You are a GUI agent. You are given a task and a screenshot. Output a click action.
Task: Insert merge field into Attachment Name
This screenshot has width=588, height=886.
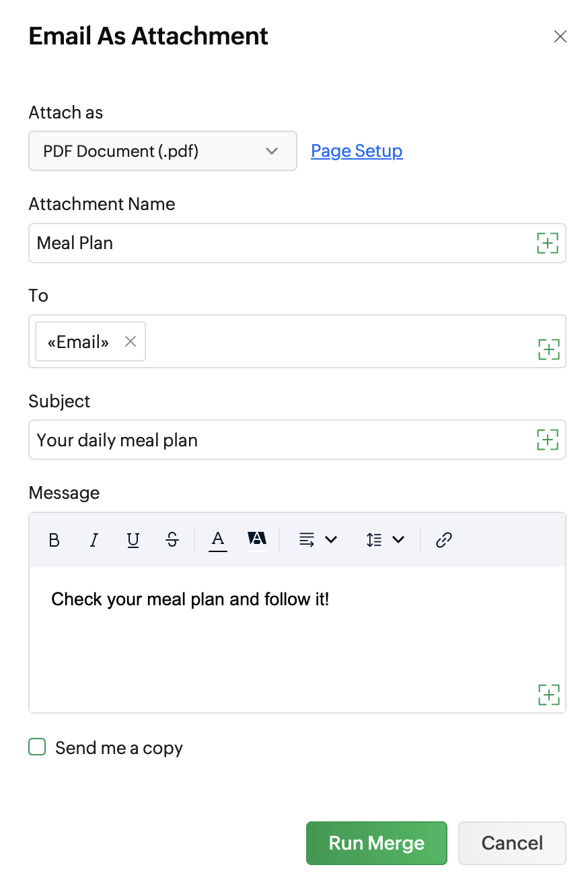coord(548,243)
